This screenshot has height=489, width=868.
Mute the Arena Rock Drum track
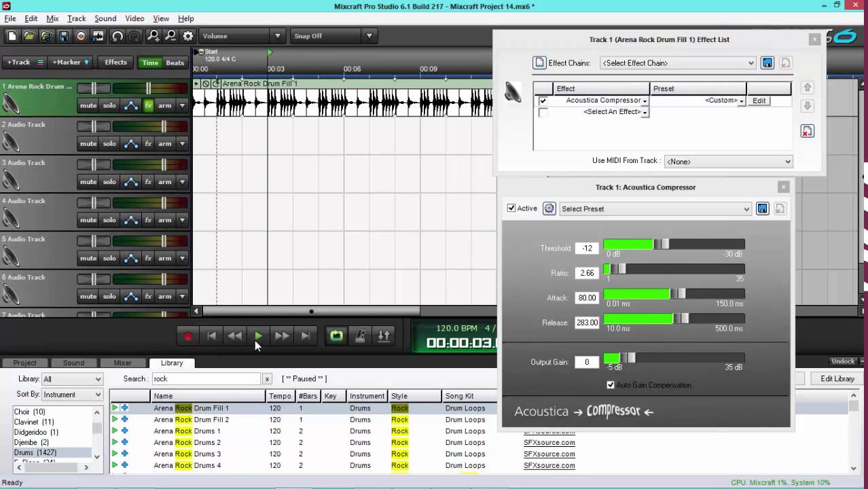coord(88,105)
